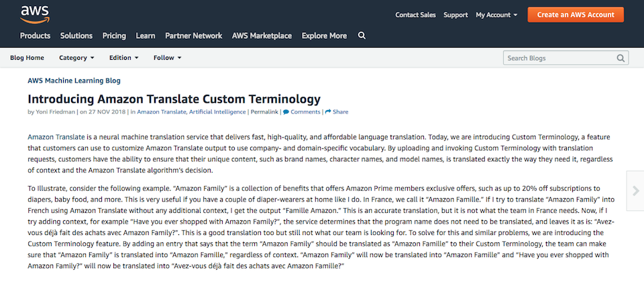Open the Category dropdown

click(x=76, y=58)
